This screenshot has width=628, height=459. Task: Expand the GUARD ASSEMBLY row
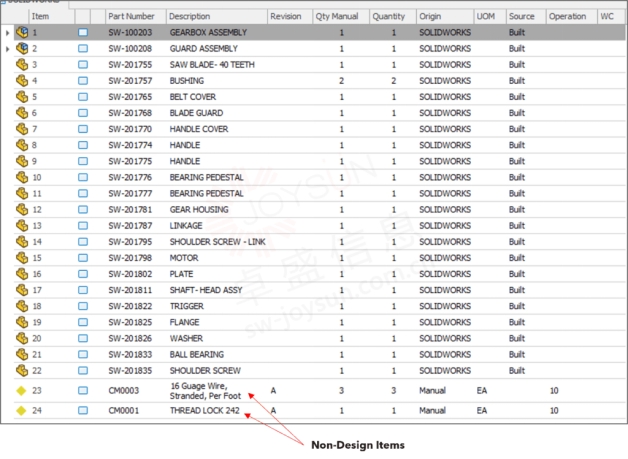(x=7, y=49)
